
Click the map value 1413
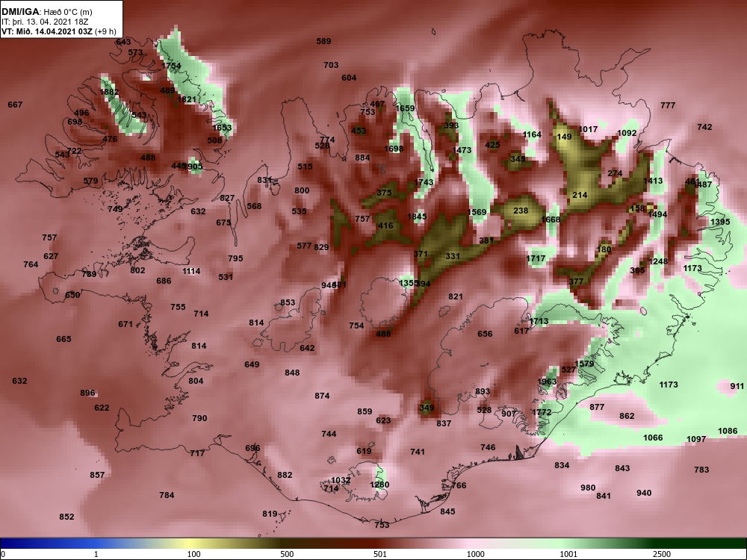click(653, 181)
